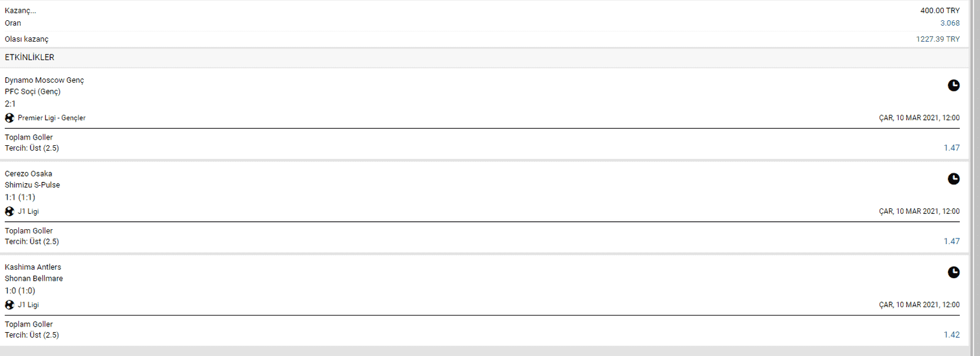This screenshot has height=356, width=980.
Task: Click the clock icon for Dynamo Moscow Genç
Action: (x=954, y=85)
